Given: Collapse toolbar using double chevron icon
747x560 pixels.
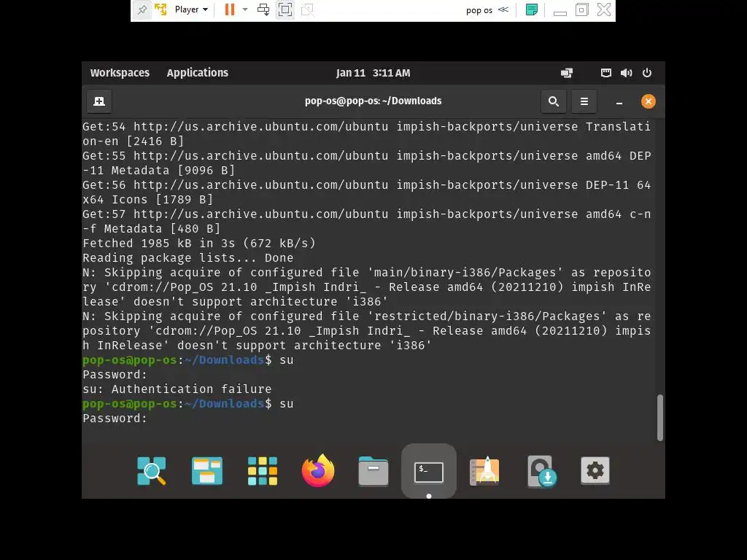Looking at the screenshot, I should 503,9.
